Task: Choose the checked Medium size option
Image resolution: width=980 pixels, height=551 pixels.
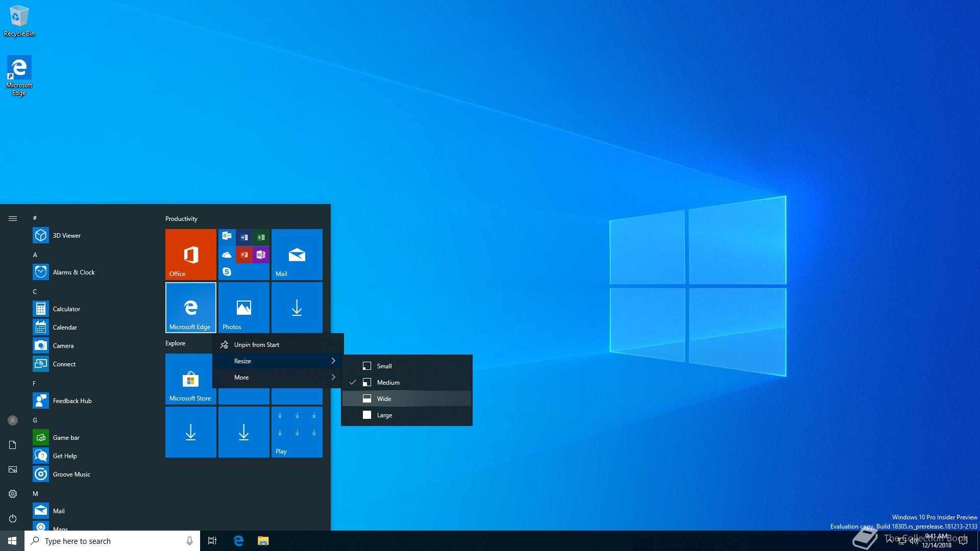Action: (388, 382)
